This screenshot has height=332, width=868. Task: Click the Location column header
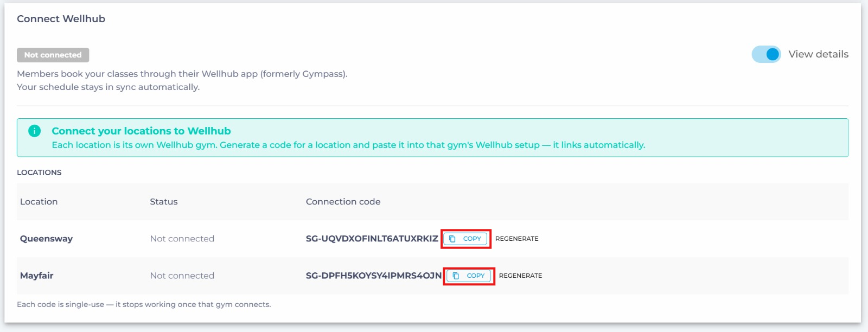[x=39, y=202]
